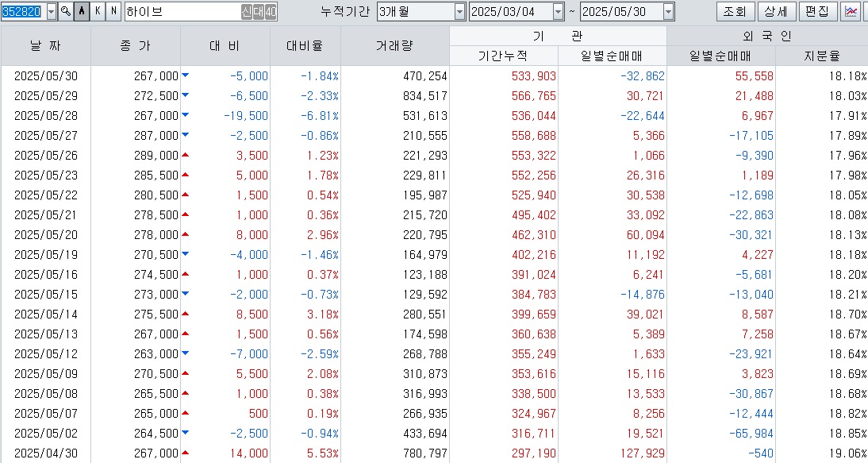This screenshot has width=868, height=463.
Task: Click the 2025/05/23 date cell
Action: pos(46,176)
